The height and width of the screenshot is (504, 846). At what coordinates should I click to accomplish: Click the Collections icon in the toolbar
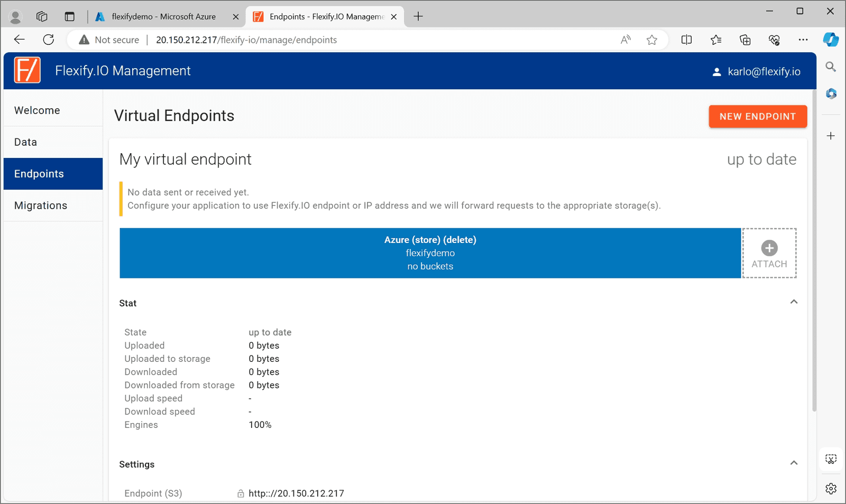[745, 40]
